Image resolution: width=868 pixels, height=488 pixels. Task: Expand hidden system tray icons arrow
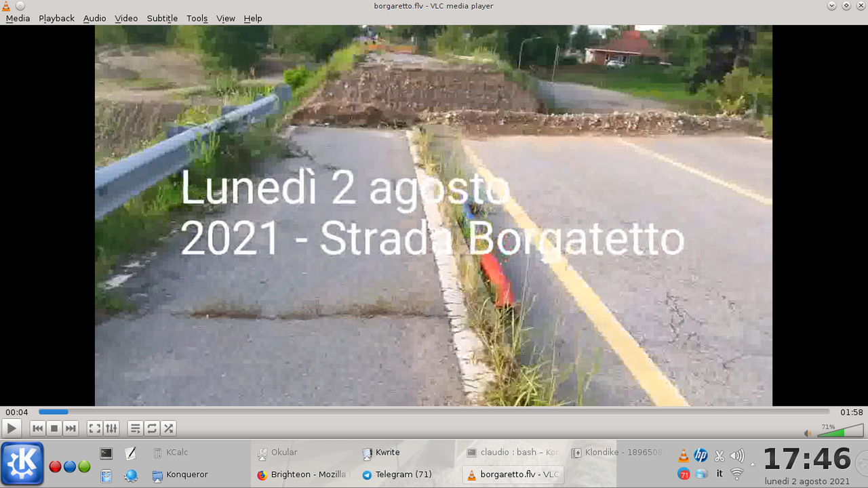coord(752,465)
